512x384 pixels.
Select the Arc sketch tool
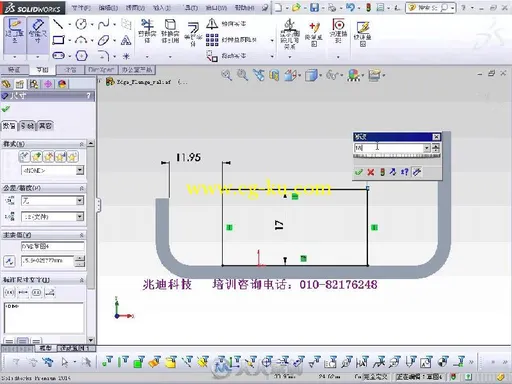pos(81,40)
